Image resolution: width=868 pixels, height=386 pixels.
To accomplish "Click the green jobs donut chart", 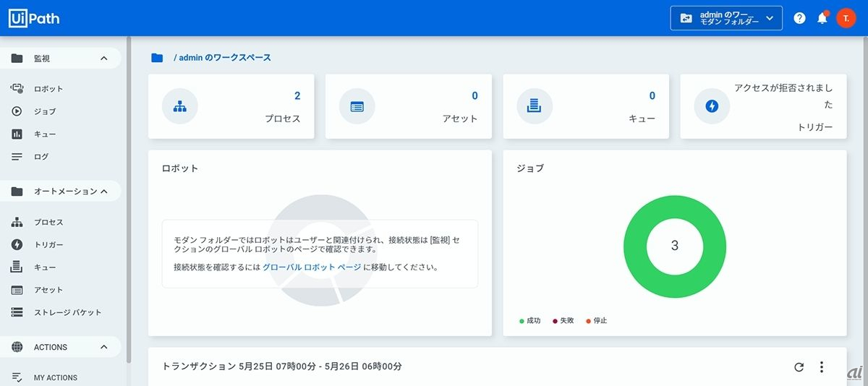I will tap(675, 246).
